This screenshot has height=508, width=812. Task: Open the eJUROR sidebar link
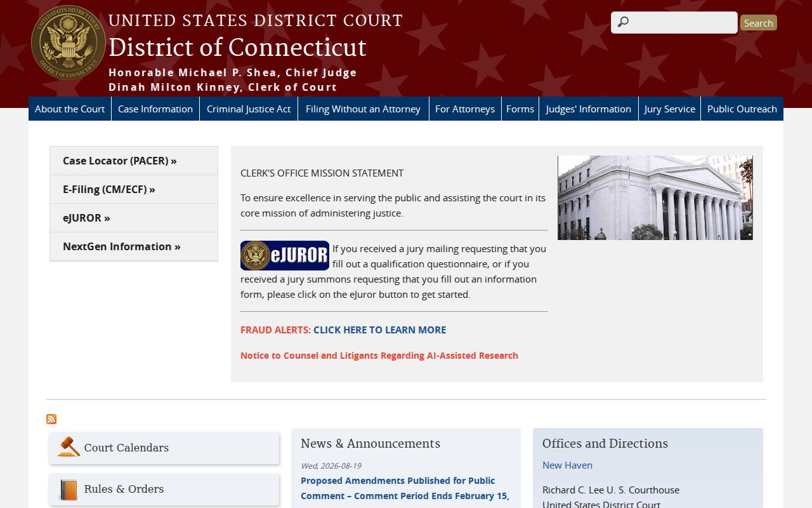click(134, 218)
